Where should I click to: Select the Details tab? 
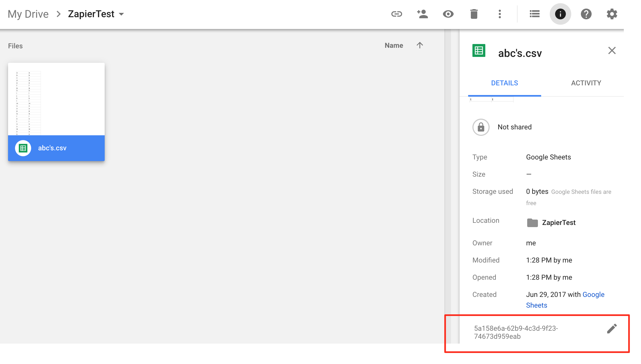coord(504,83)
